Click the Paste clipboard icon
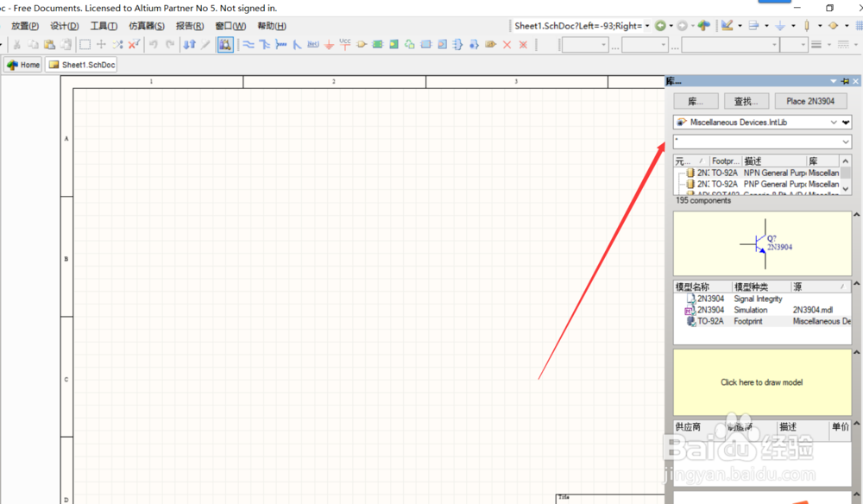This screenshot has height=504, width=863. 49,45
